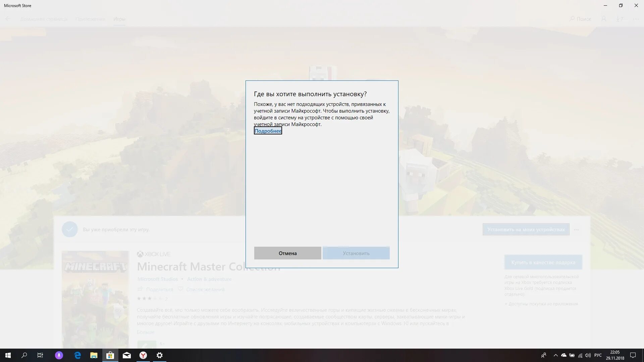Open the Action Center notifications icon
This screenshot has width=644, height=362.
pyautogui.click(x=633, y=355)
